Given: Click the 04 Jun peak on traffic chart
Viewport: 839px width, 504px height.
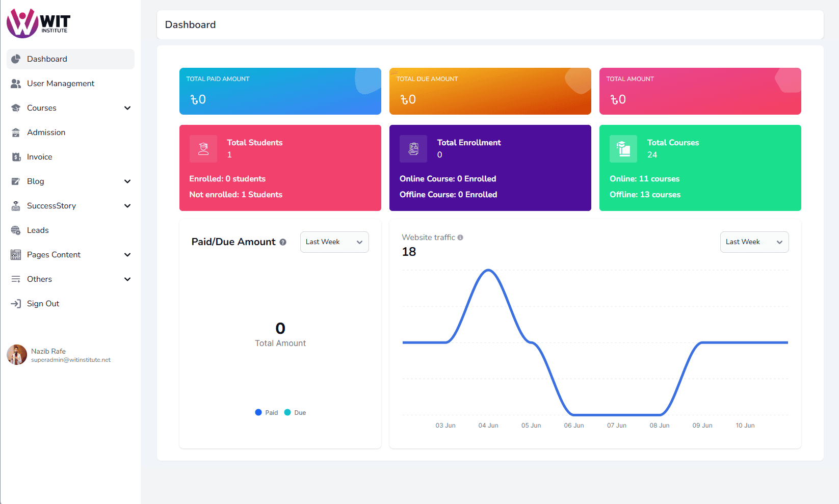Looking at the screenshot, I should tap(488, 270).
